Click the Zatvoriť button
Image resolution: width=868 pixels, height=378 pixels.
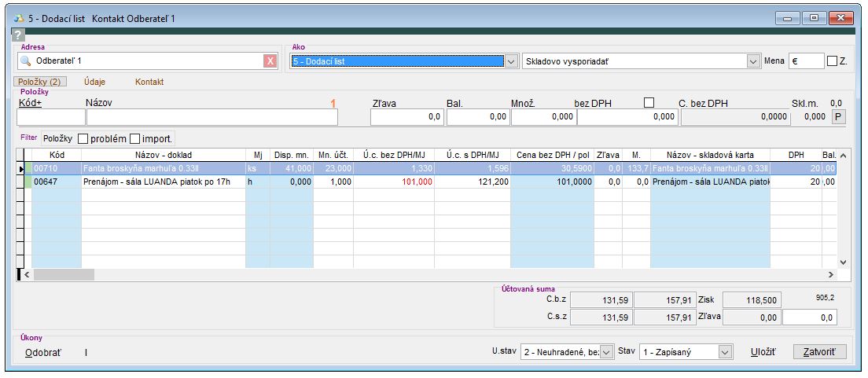click(x=820, y=352)
